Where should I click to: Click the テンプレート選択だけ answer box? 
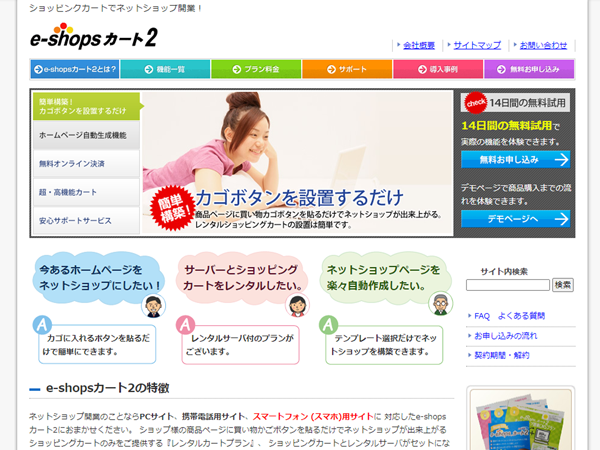point(384,344)
